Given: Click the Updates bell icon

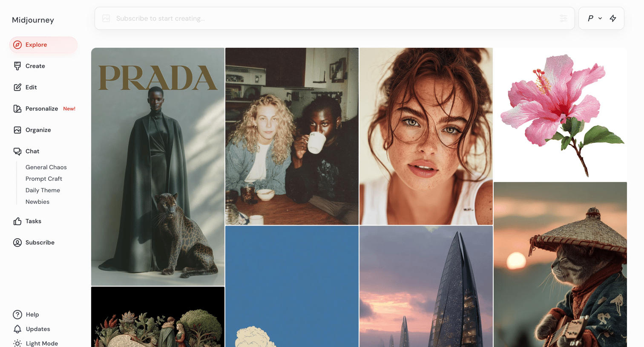Looking at the screenshot, I should point(17,329).
